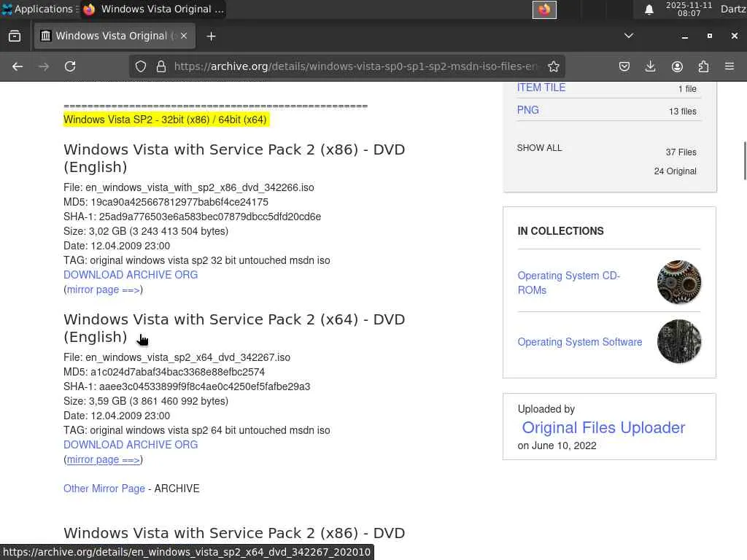Click the Service Pack 2 (x64) DVD heading

pos(234,328)
